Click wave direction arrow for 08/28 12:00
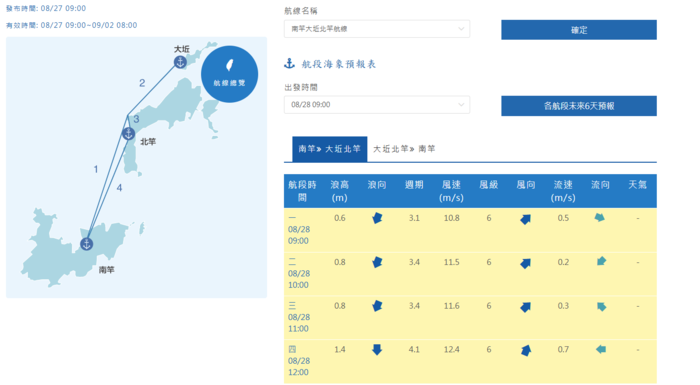700x385 pixels. 377,349
